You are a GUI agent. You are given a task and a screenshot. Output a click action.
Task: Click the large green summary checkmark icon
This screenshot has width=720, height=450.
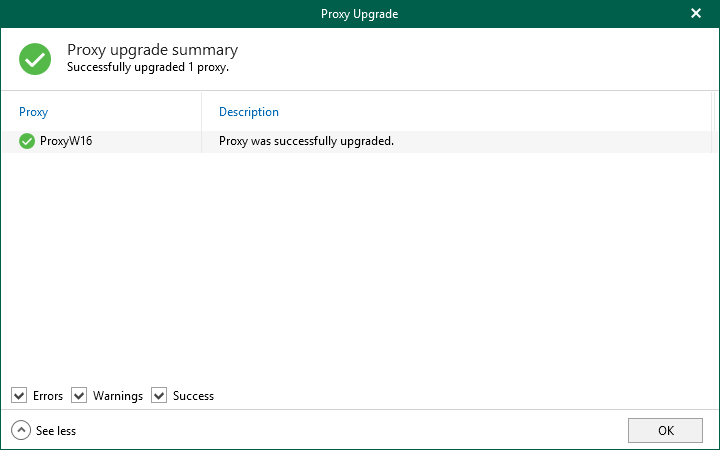click(x=35, y=59)
